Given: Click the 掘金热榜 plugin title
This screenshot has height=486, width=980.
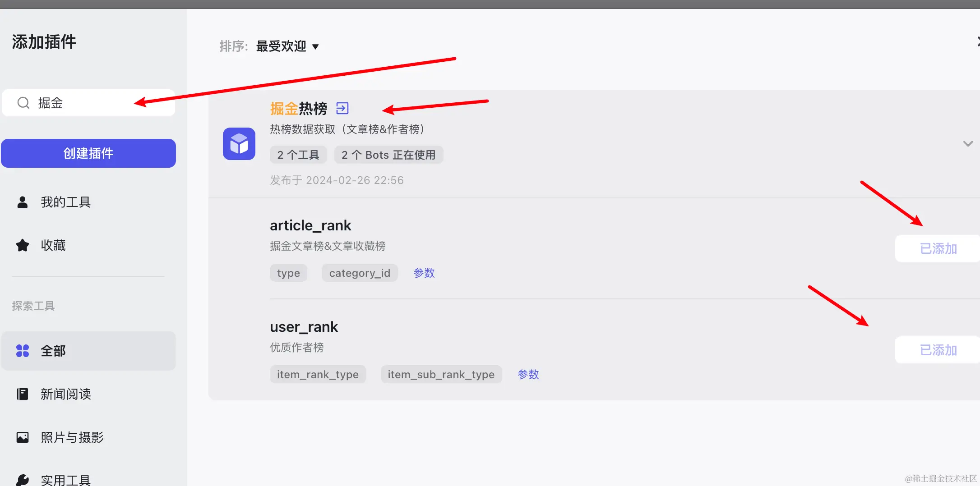Looking at the screenshot, I should pos(299,108).
